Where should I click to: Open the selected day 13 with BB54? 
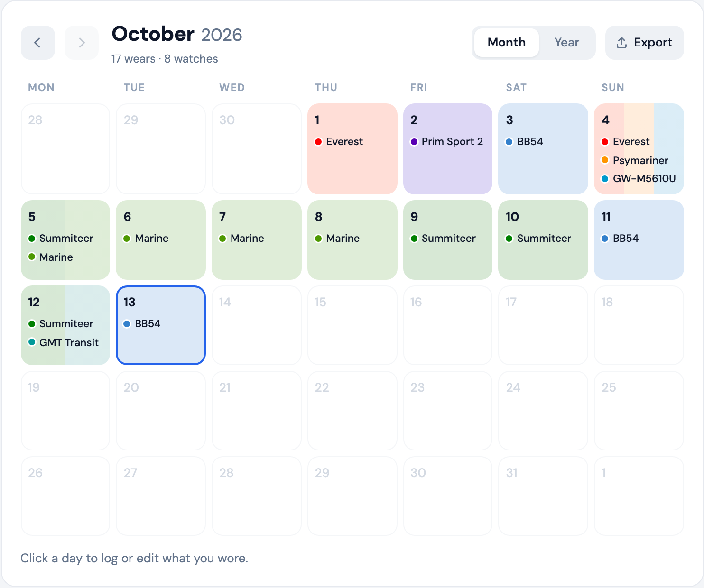161,325
